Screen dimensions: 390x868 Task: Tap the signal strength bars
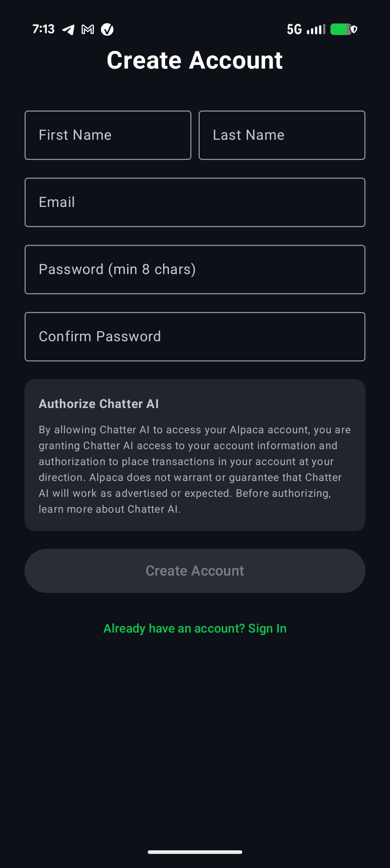(315, 29)
